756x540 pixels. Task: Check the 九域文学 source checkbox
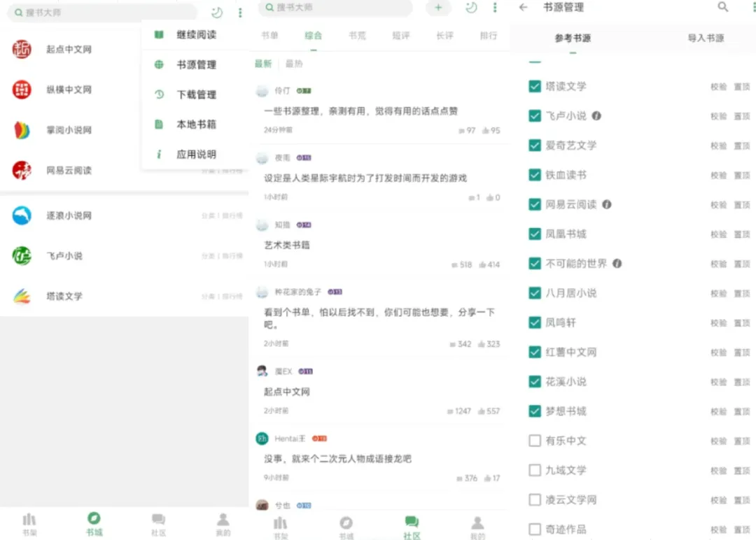point(535,470)
